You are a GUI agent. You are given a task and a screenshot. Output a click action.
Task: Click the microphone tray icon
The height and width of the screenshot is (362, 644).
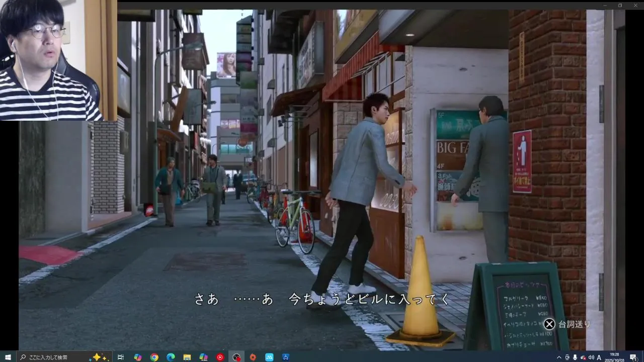(575, 357)
